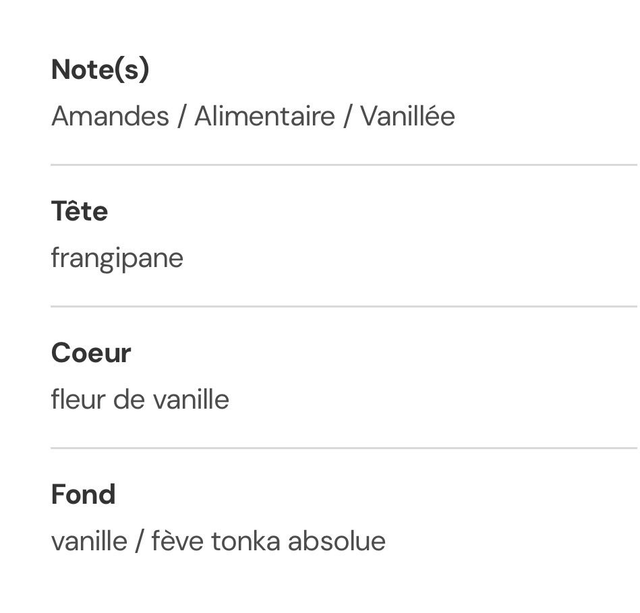Select the Alimentaire note
Image resolution: width=640 pixels, height=613 pixels.
(264, 117)
